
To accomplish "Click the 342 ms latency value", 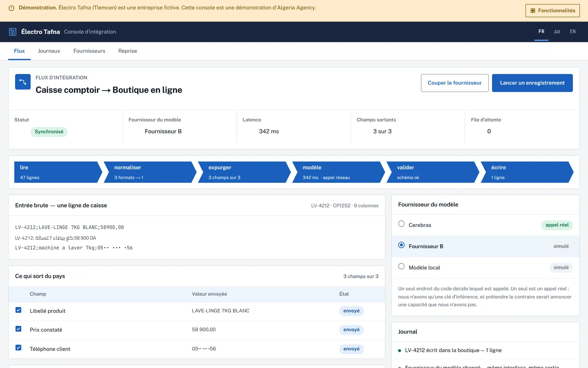I will click(x=269, y=131).
